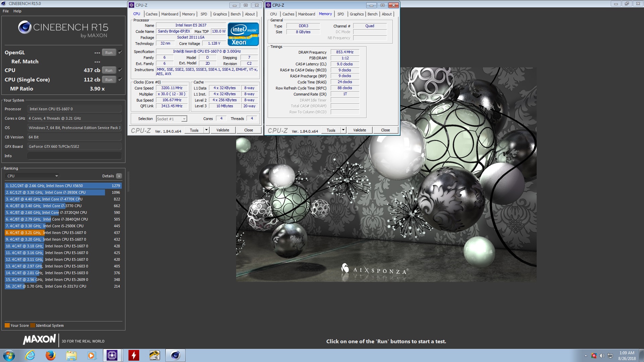This screenshot has width=644, height=362.
Task: Switch to Caches tab in CPU-Z Memory window
Action: coord(288,14)
